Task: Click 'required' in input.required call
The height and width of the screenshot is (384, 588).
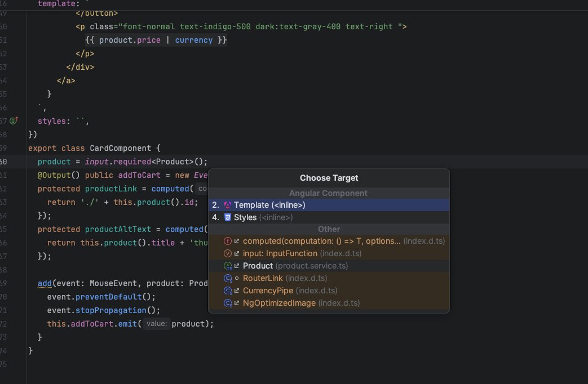Action: pyautogui.click(x=132, y=162)
